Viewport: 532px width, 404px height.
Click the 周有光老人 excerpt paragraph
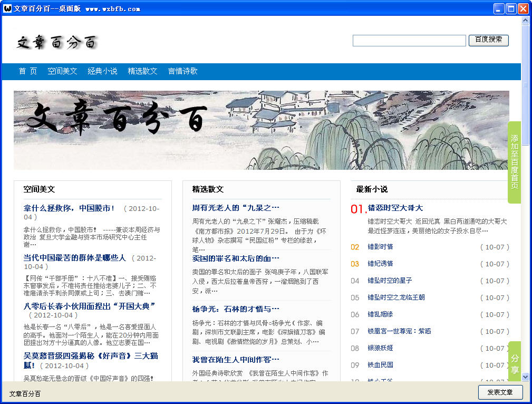[259, 235]
